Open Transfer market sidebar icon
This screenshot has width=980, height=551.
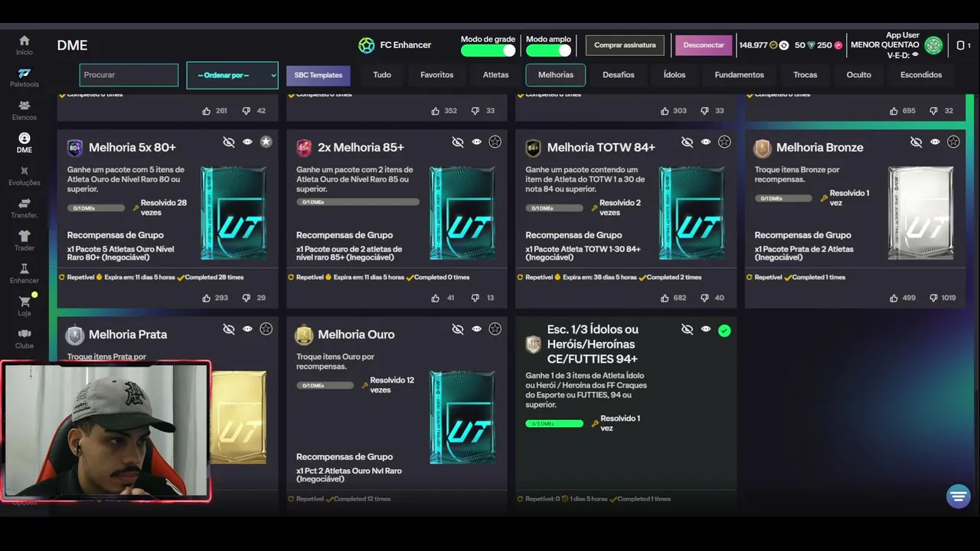click(24, 204)
